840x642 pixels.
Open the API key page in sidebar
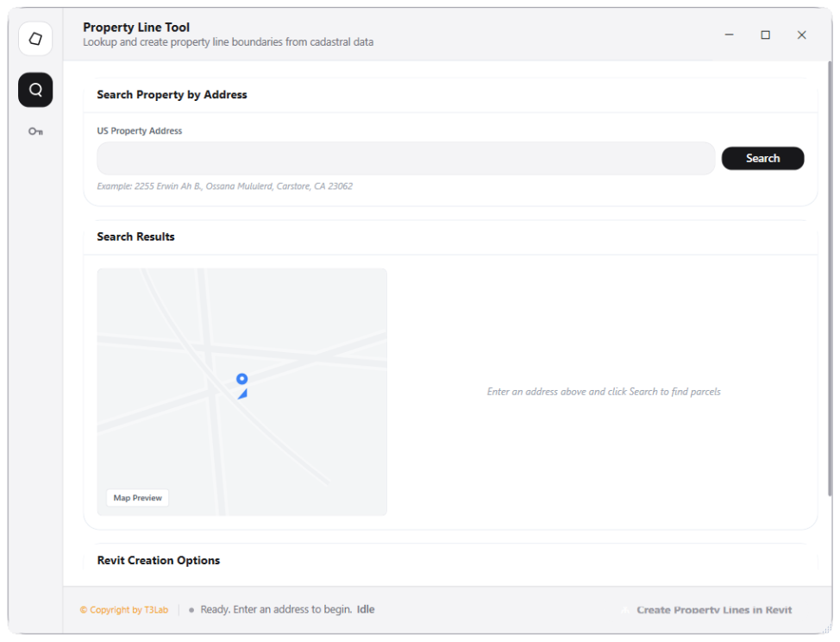[35, 131]
